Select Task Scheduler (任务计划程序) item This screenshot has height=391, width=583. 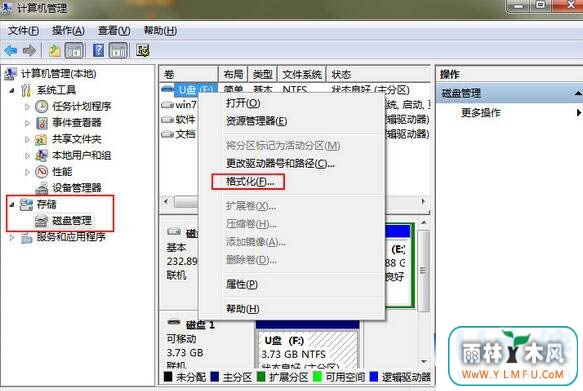pos(81,106)
